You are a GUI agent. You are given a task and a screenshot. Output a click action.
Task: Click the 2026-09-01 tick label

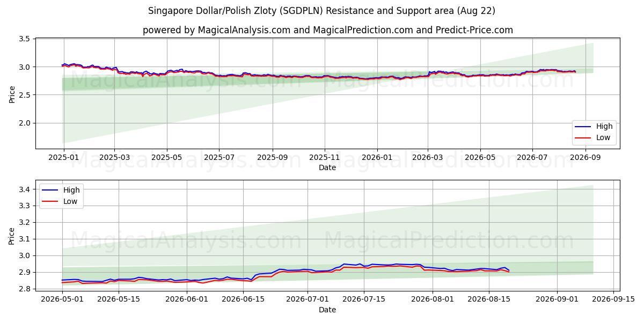[x=557, y=299]
